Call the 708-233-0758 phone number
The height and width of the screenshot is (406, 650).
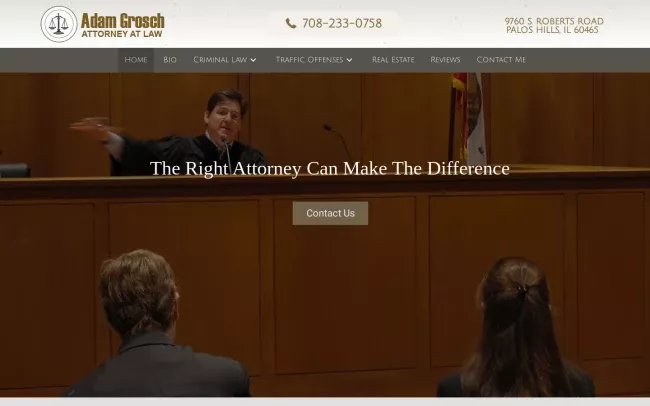coord(342,23)
